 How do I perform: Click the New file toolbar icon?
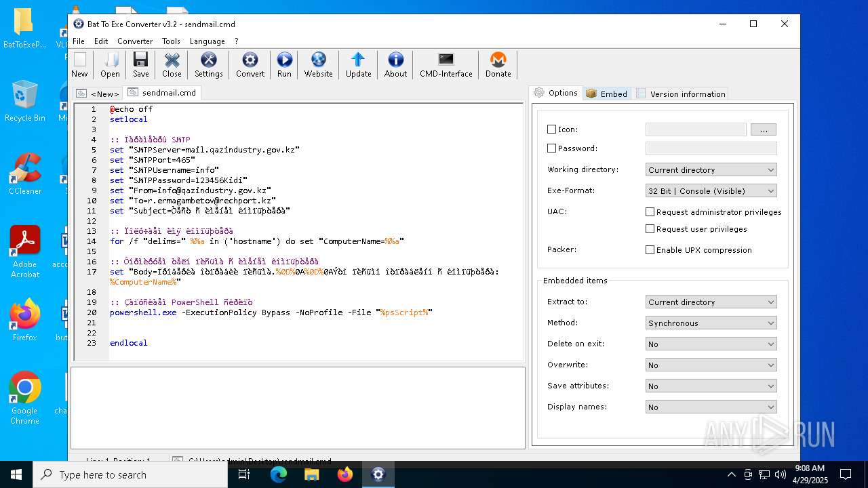(x=79, y=65)
